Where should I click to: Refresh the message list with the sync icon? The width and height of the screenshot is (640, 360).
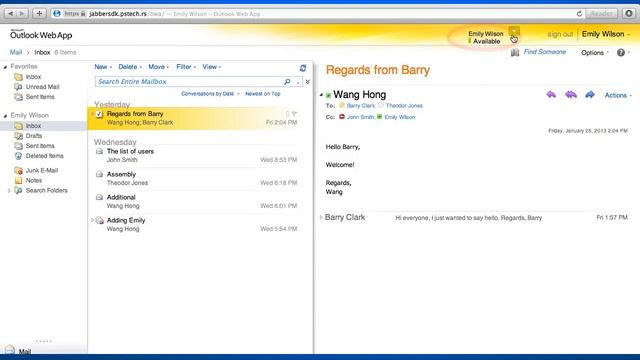point(303,68)
